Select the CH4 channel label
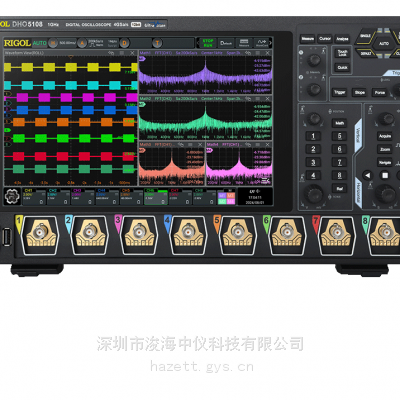 pyautogui.click(x=101, y=191)
